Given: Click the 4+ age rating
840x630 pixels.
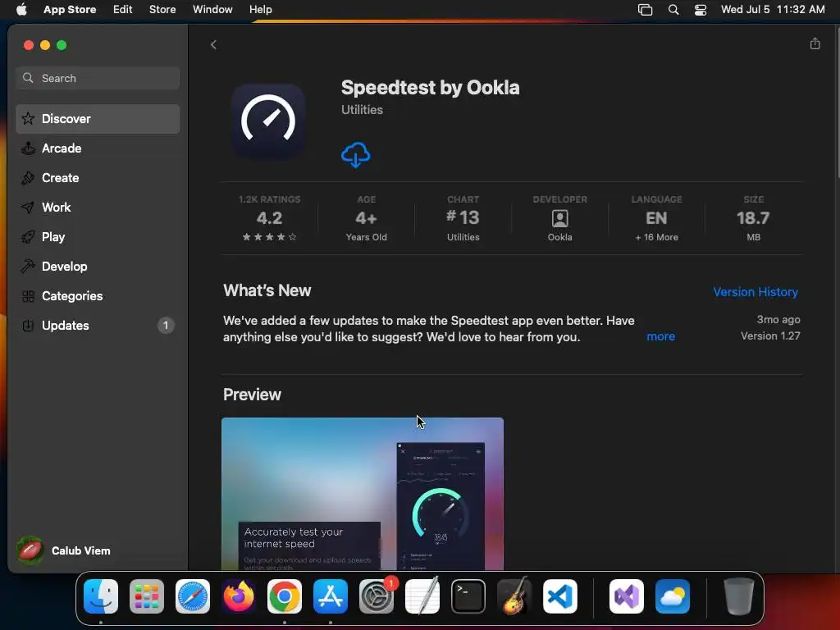Looking at the screenshot, I should pyautogui.click(x=367, y=218).
